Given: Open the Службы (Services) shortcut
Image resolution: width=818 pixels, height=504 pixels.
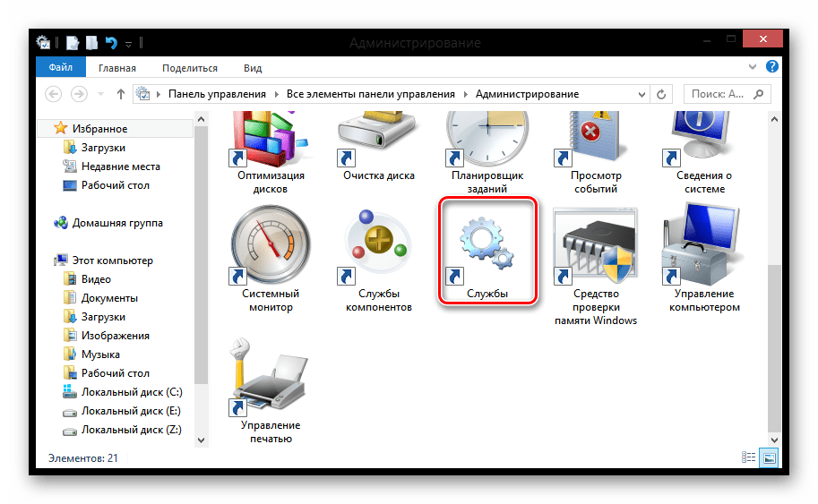Looking at the screenshot, I should pos(486,253).
